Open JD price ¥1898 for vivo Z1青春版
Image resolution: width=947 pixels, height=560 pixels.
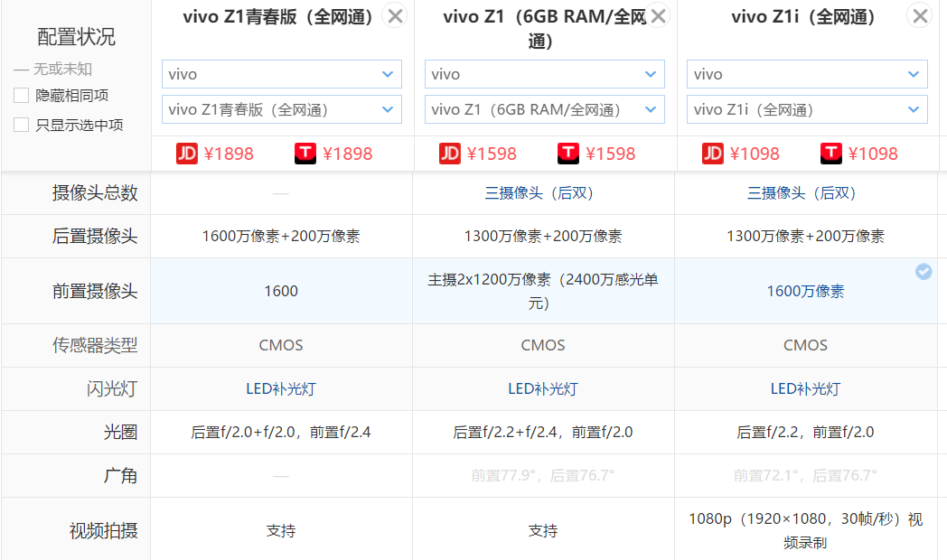tap(229, 154)
